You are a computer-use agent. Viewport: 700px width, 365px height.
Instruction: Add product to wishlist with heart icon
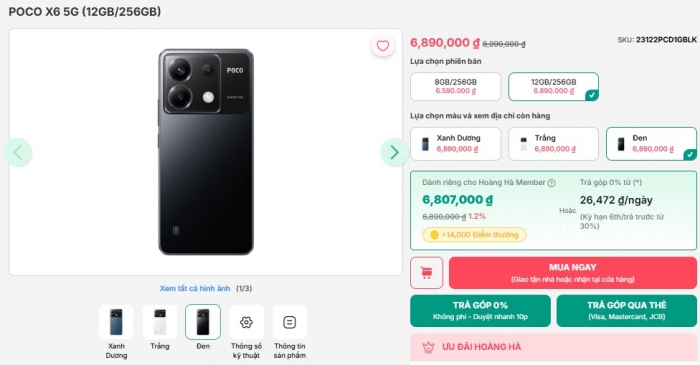[383, 46]
